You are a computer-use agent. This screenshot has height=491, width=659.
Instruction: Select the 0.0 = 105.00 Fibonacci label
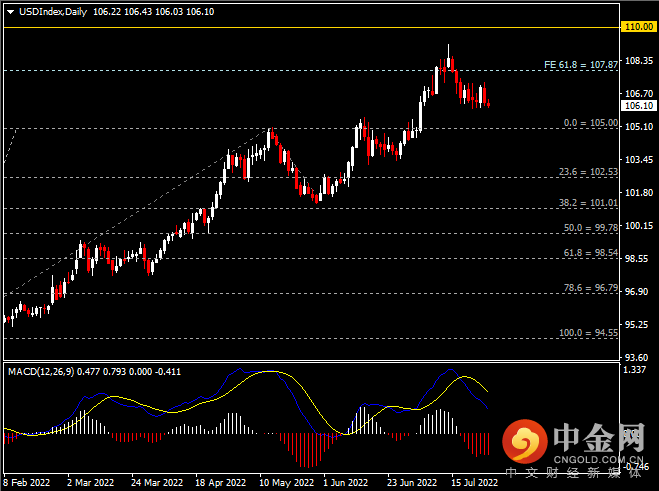[590, 123]
